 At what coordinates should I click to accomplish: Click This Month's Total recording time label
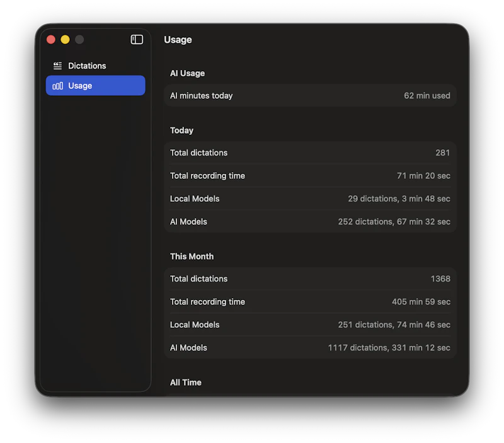pos(207,302)
